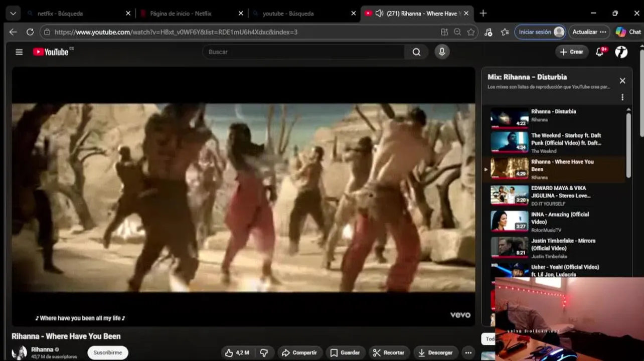
Task: Open Actualizar ellipsis browser menu
Action: (x=603, y=32)
